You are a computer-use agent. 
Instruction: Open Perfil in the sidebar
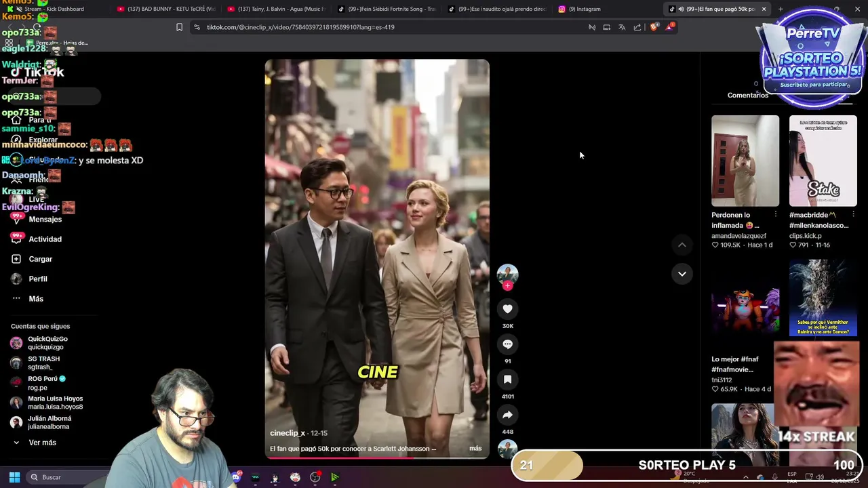(38, 279)
